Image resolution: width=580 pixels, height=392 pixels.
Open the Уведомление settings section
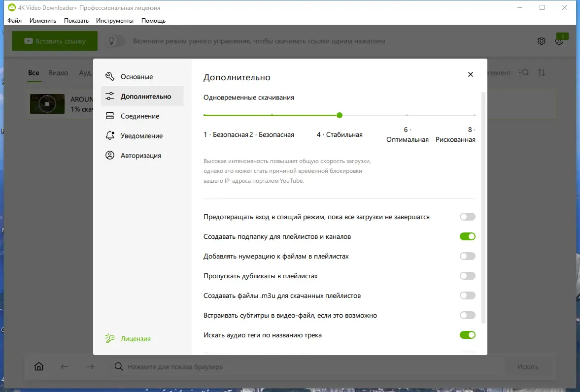pyautogui.click(x=140, y=135)
